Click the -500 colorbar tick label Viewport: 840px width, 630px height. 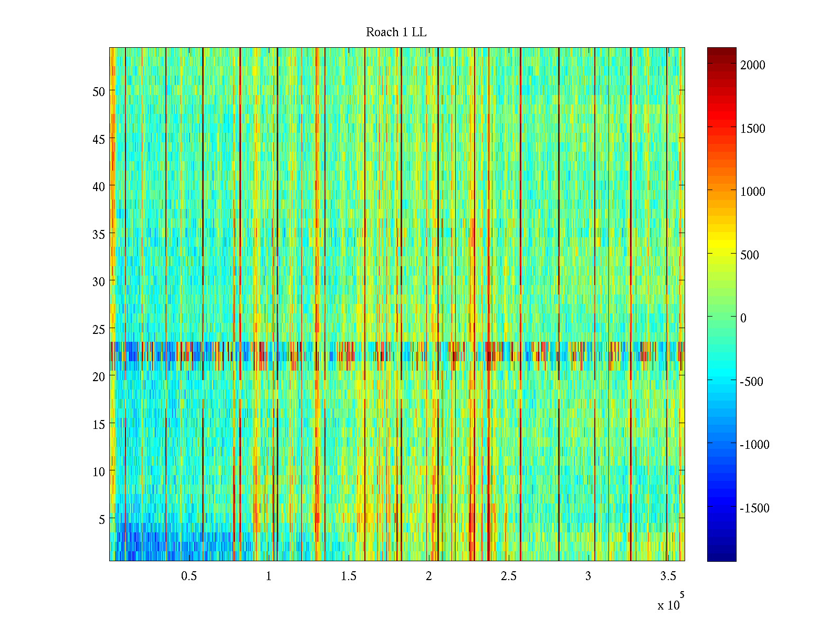pyautogui.click(x=751, y=382)
